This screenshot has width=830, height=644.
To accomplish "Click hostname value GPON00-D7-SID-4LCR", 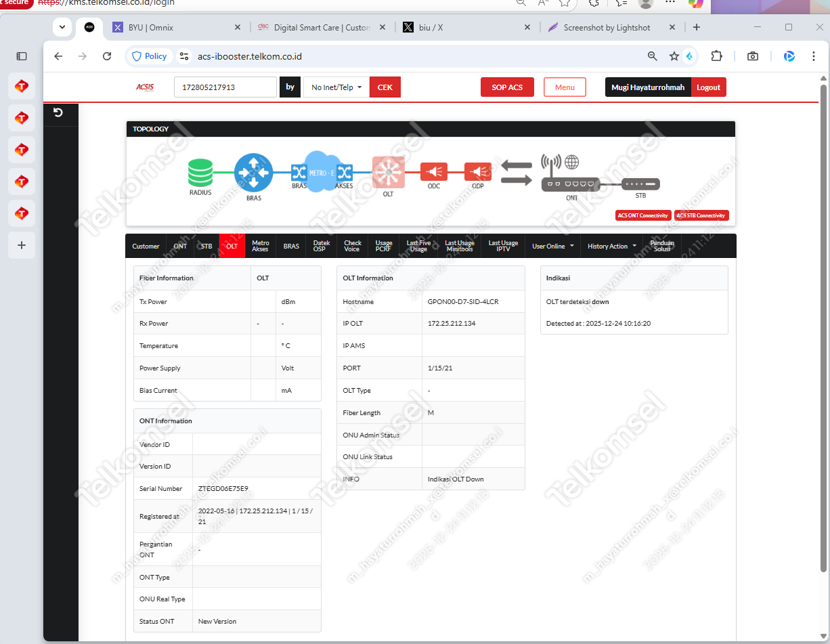I will point(463,302).
